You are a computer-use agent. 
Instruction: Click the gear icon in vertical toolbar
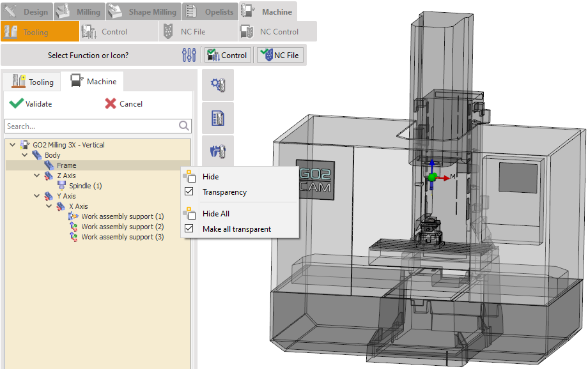tap(217, 85)
